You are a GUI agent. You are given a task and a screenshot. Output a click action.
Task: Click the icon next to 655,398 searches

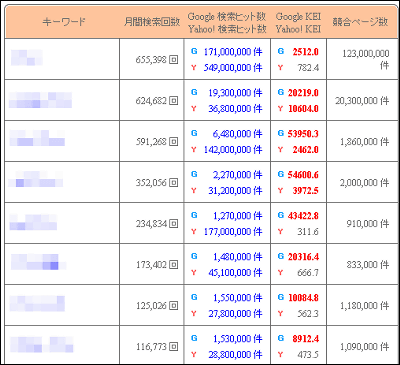click(x=173, y=60)
